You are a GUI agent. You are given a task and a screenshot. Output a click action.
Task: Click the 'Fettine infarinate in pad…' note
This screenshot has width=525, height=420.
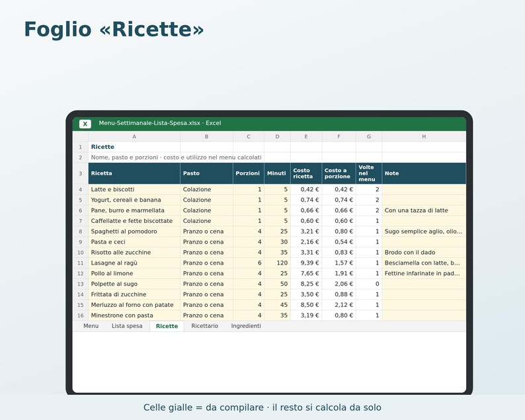(x=424, y=273)
